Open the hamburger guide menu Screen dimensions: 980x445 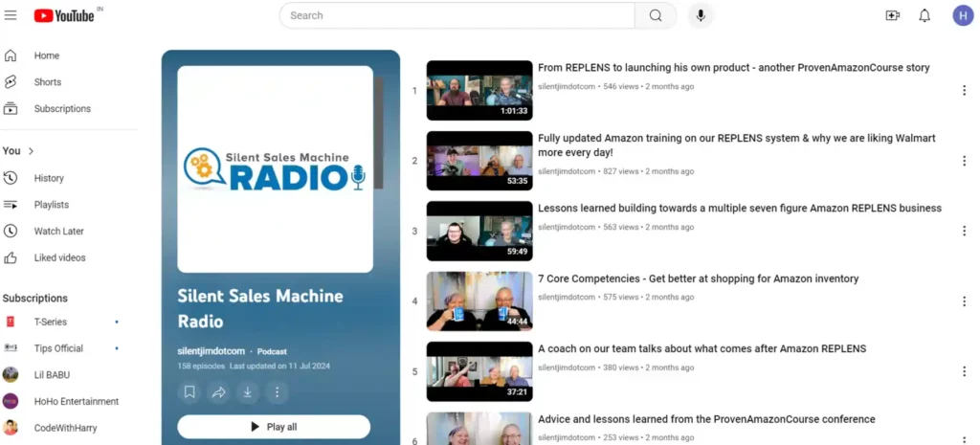click(11, 15)
